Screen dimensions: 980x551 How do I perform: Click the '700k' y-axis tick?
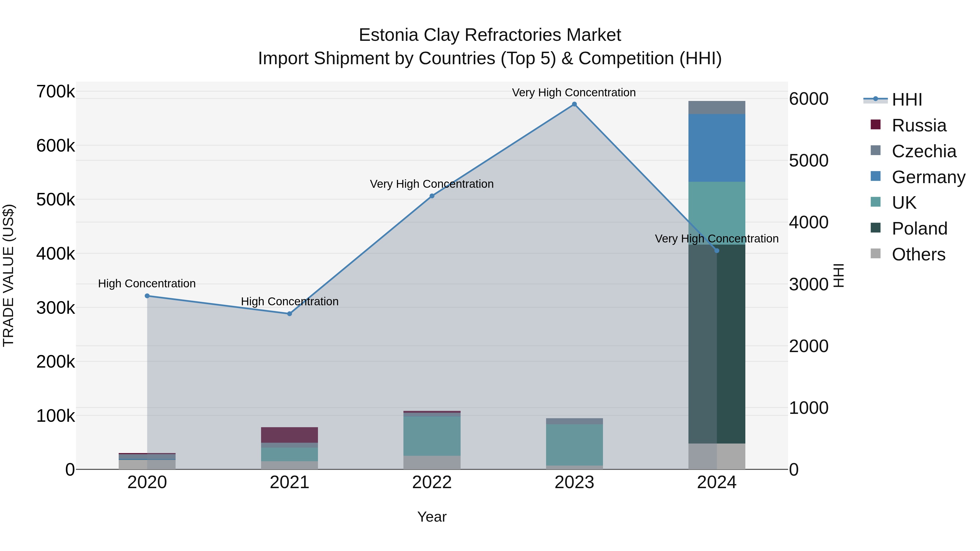tap(56, 92)
